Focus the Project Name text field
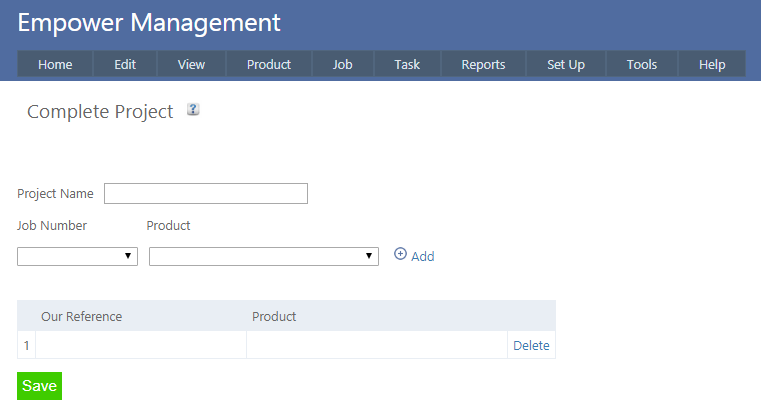Viewport: 761px width, 419px height. tap(206, 194)
